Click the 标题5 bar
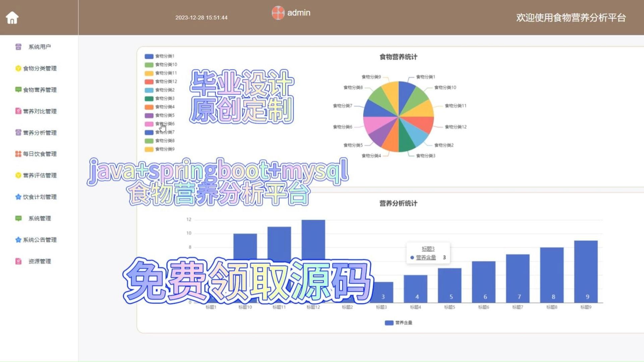The image size is (644, 362). [449, 285]
